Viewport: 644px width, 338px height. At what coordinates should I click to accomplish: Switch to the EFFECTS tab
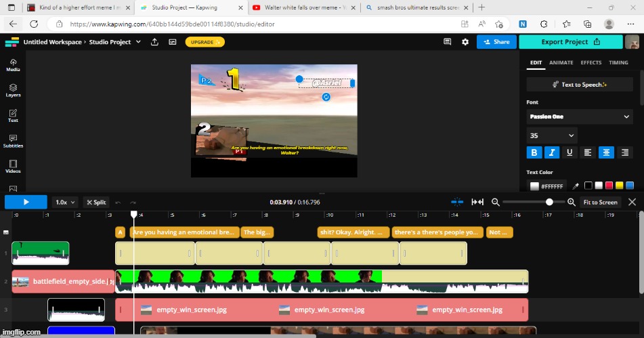[x=591, y=62]
